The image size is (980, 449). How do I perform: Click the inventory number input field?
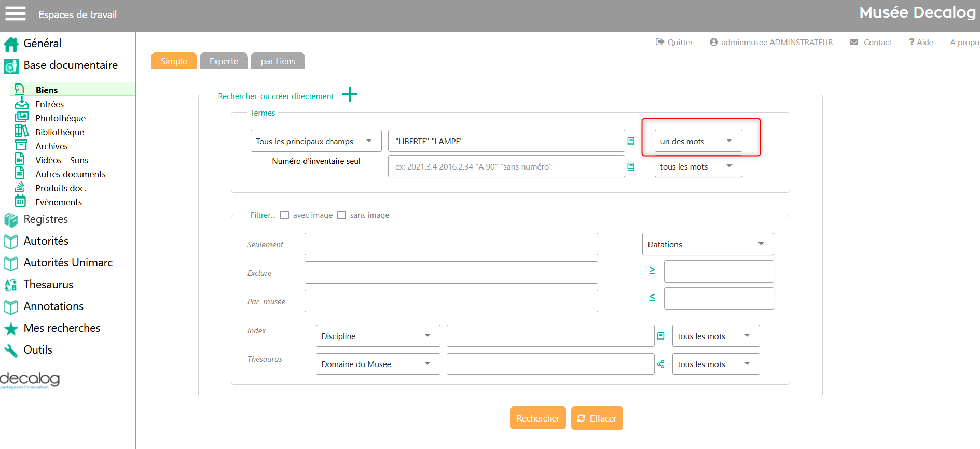tap(506, 166)
